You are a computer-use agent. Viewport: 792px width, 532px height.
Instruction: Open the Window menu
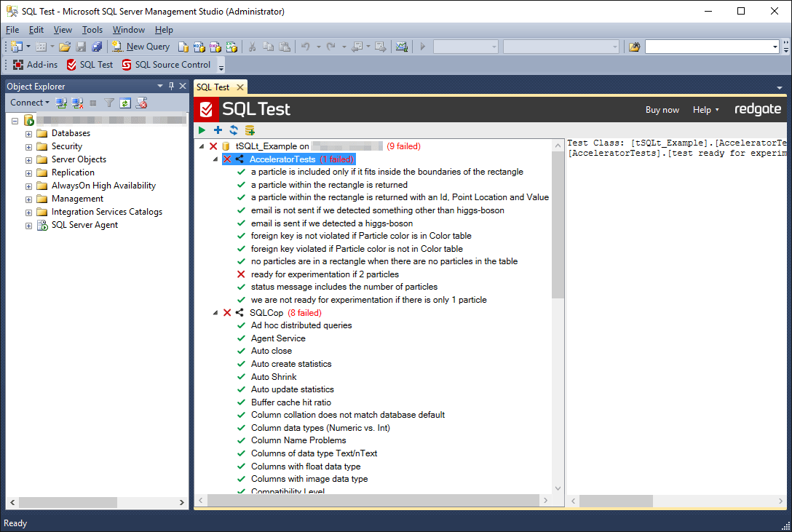click(x=128, y=30)
